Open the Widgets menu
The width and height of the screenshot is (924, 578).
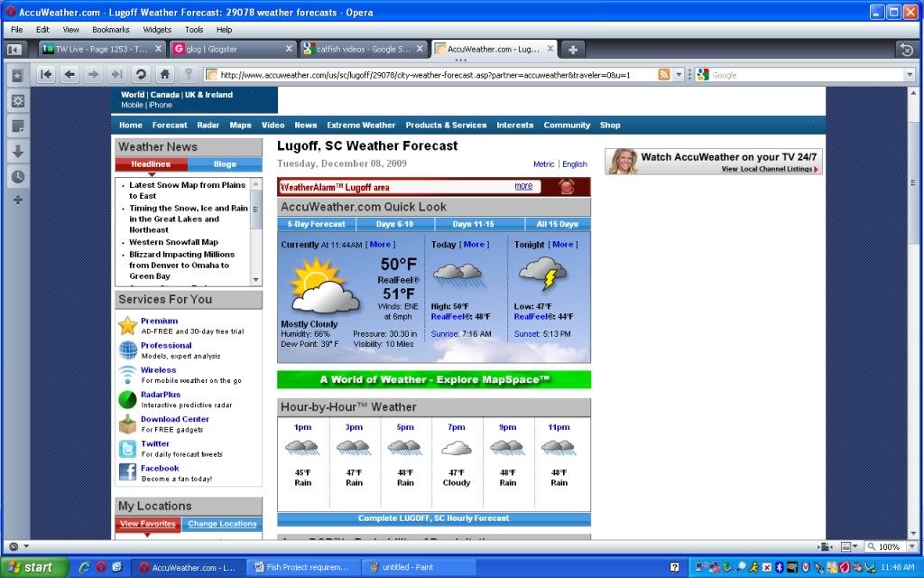coord(157,30)
